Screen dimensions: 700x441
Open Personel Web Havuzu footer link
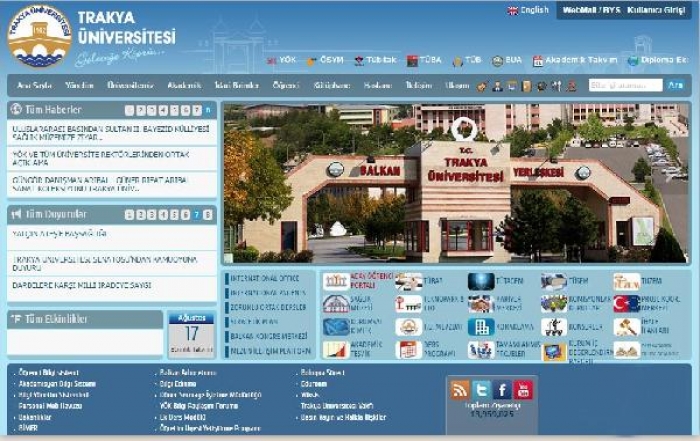50,406
